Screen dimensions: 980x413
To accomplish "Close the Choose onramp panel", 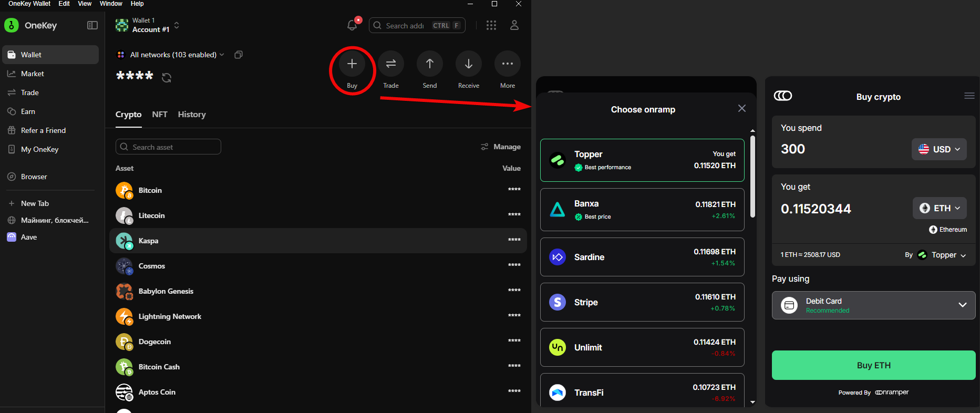I will [742, 108].
